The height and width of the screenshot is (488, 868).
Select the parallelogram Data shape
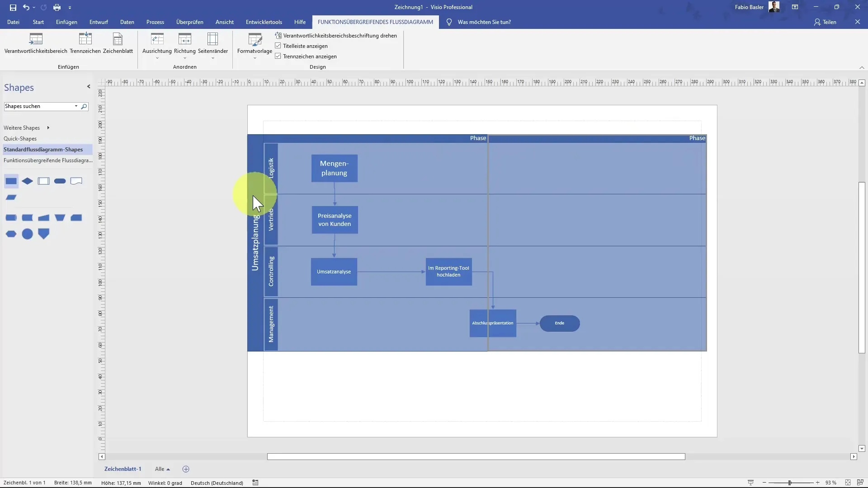pos(11,197)
